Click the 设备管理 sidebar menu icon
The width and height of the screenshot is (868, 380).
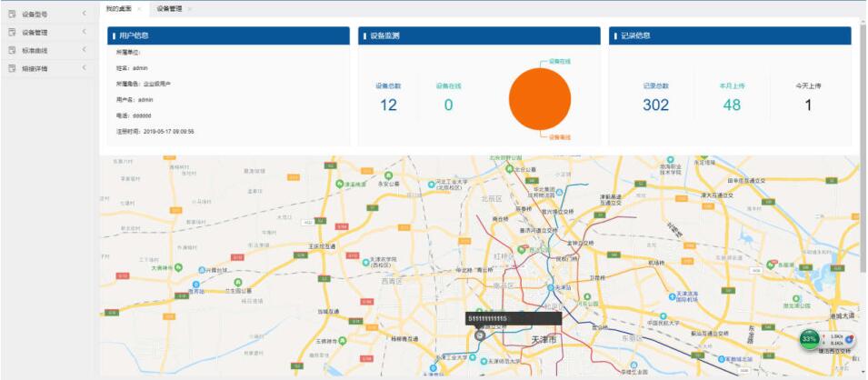[12, 32]
